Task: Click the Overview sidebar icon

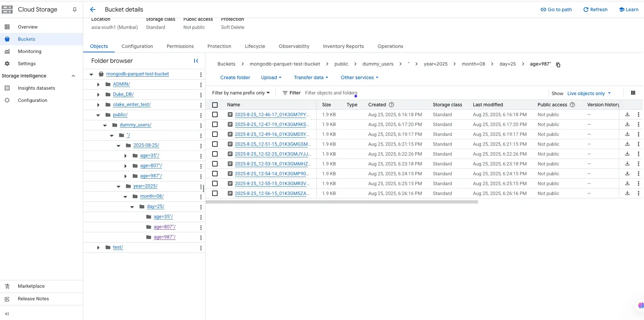Action: pyautogui.click(x=7, y=27)
